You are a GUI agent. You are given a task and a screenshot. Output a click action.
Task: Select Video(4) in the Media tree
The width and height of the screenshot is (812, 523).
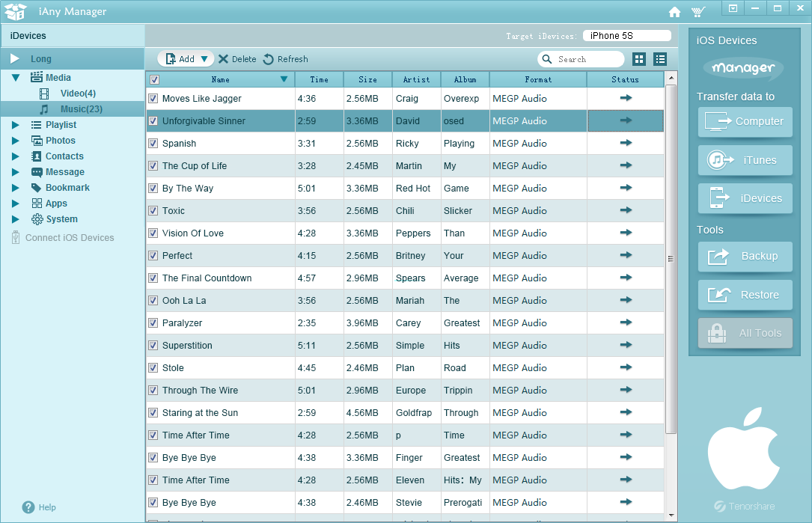[x=77, y=94]
